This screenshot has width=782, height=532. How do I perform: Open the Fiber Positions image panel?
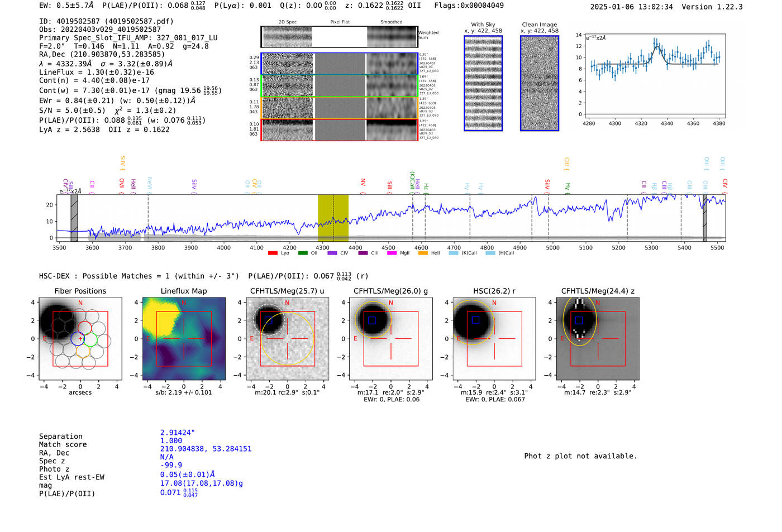80,339
